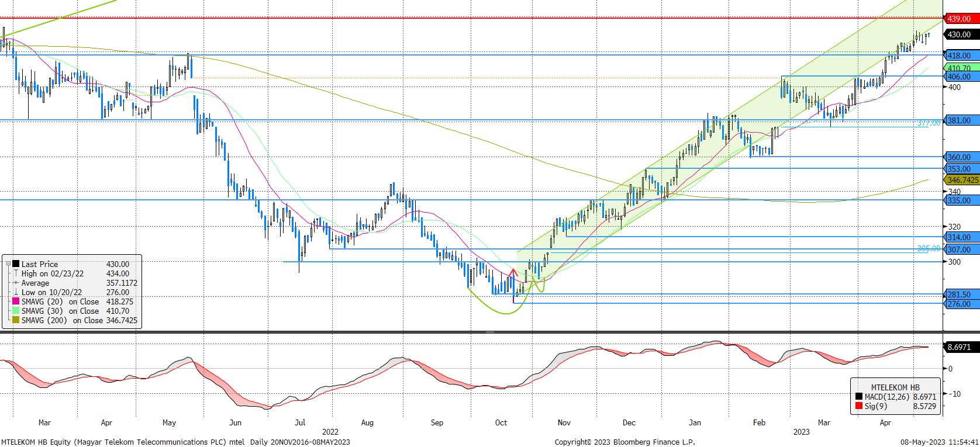
Task: Collapse the Last Price legend tree
Action: click(x=8, y=264)
